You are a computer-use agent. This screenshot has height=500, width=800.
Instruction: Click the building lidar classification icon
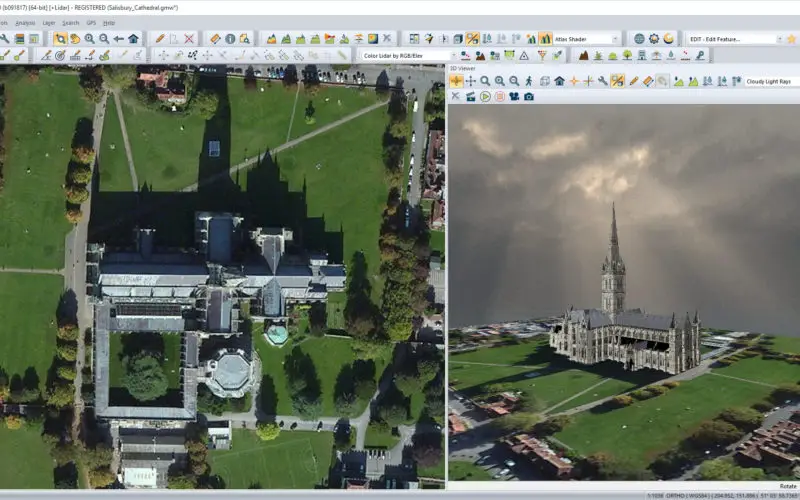(642, 55)
